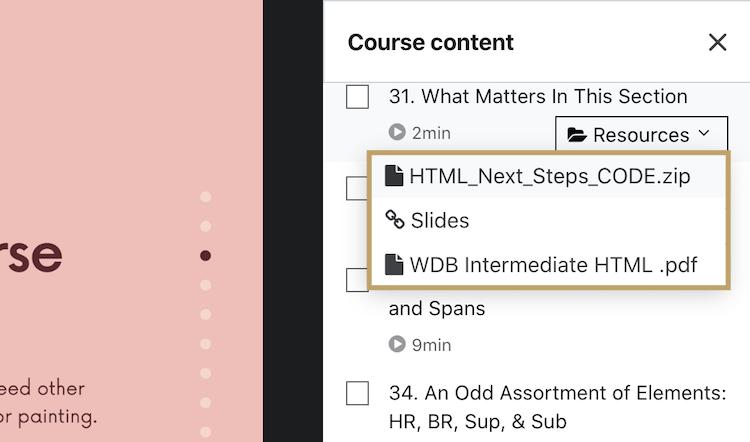Click the topmost slide navigation dot
The height and width of the screenshot is (442, 750).
pyautogui.click(x=206, y=197)
